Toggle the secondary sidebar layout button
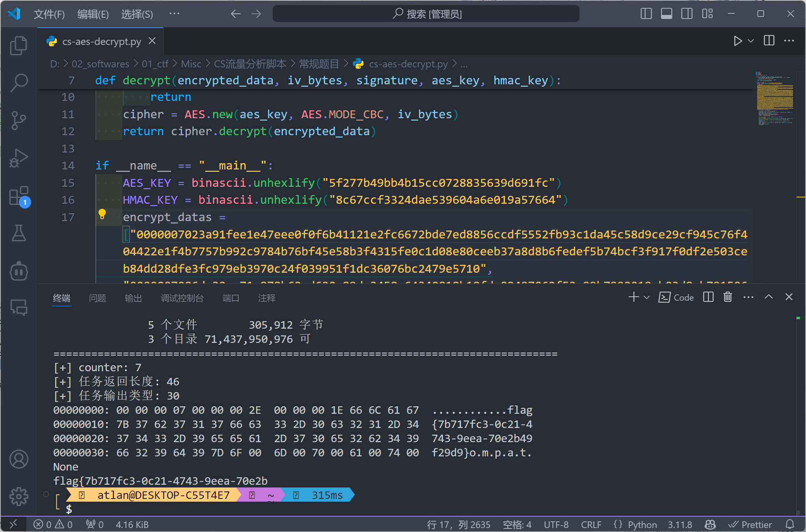The width and height of the screenshot is (806, 532). pyautogui.click(x=687, y=14)
